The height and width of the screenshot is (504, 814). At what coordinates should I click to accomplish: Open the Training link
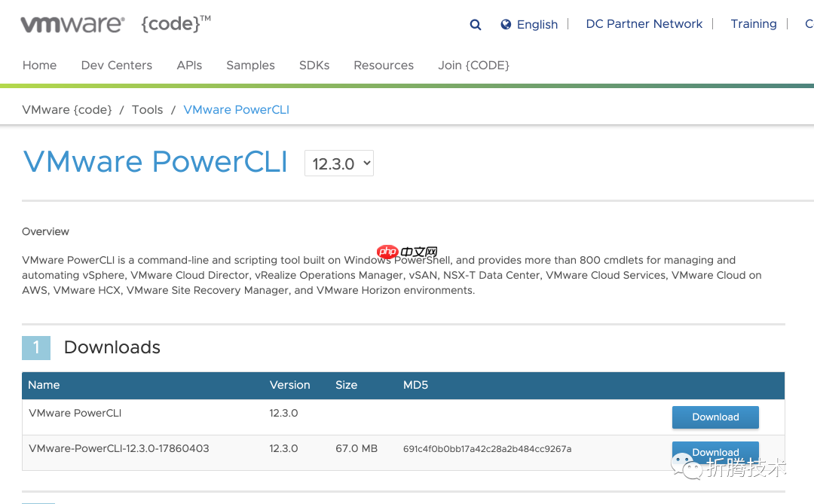tap(754, 24)
